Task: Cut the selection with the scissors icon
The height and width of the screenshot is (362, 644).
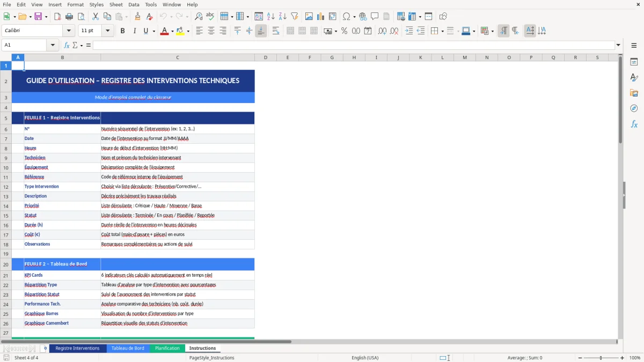Action: tap(95, 17)
